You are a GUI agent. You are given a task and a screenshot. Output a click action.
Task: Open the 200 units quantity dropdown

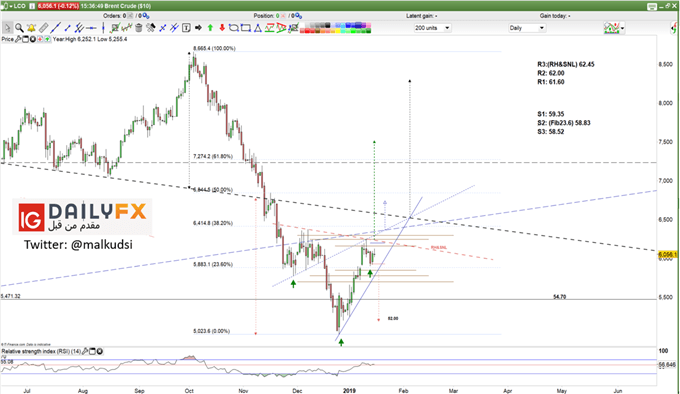(432, 28)
